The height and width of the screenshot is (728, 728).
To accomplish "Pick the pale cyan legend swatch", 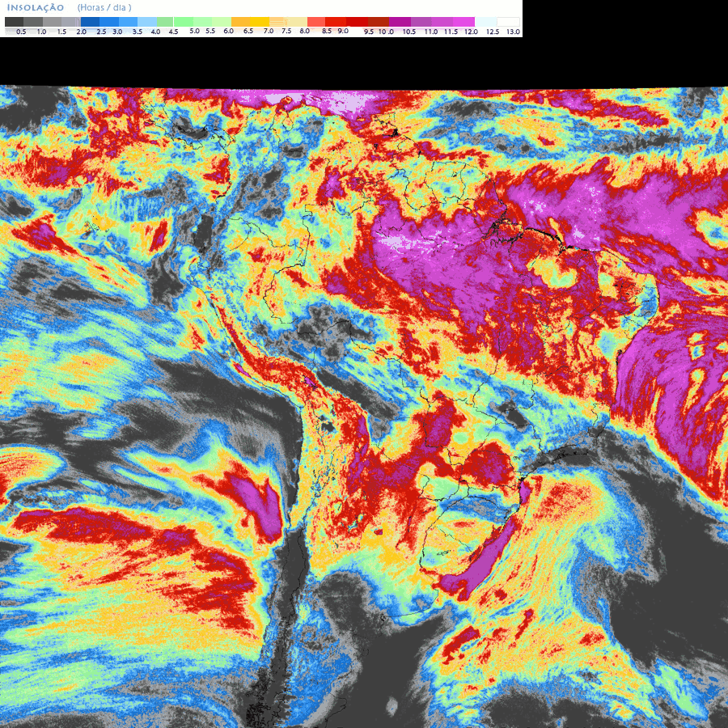I will click(x=485, y=22).
